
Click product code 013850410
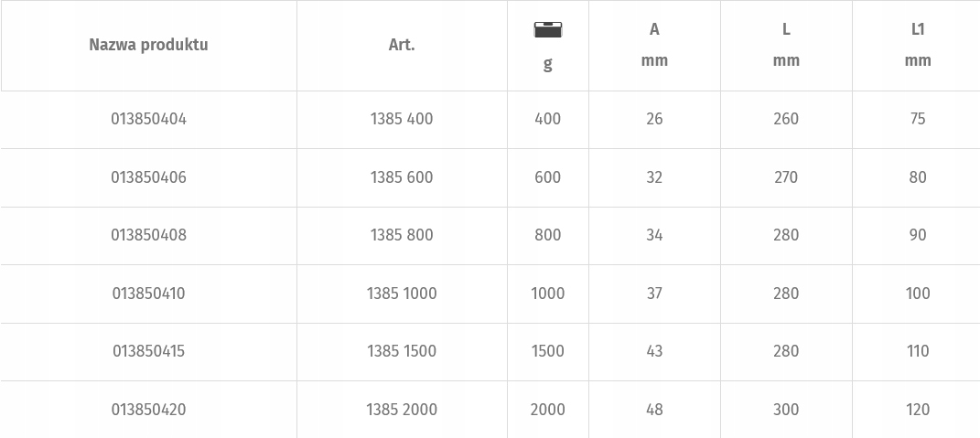149,293
